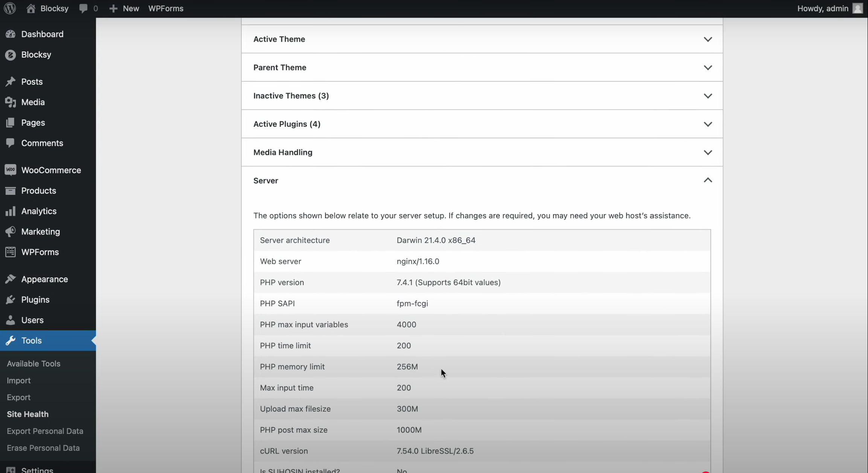The height and width of the screenshot is (473, 868).
Task: Open the Appearance menu
Action: click(44, 279)
